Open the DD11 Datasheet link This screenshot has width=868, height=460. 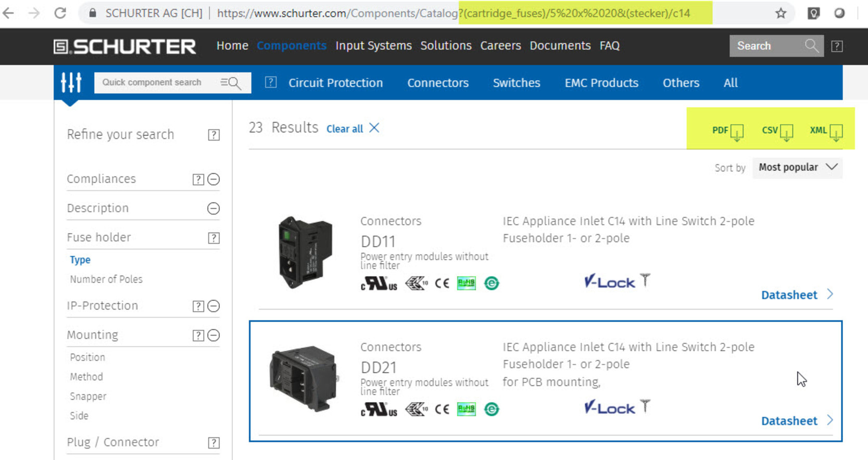[x=797, y=295]
